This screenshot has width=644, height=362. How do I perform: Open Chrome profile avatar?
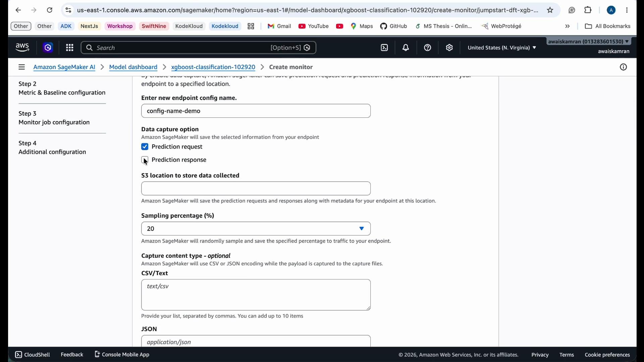[611, 10]
